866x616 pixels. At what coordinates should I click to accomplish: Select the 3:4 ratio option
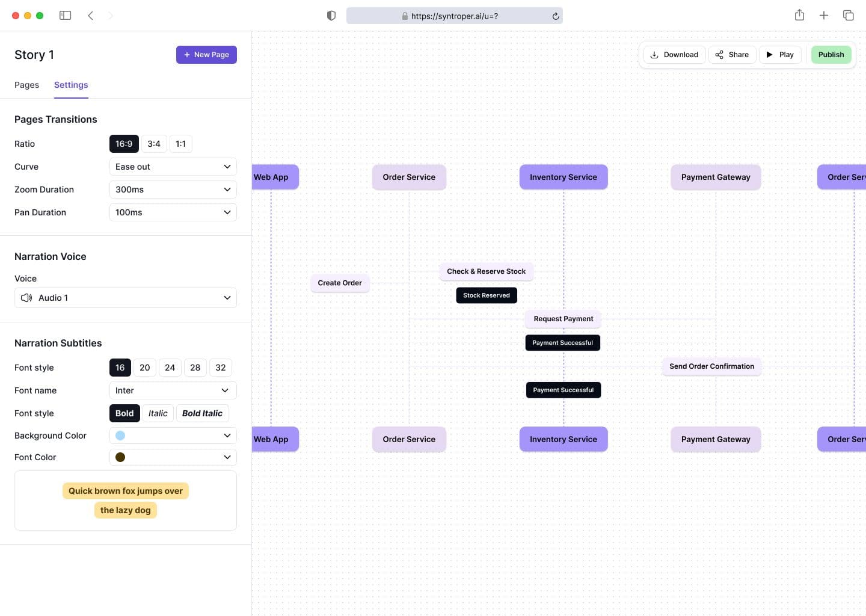[x=154, y=144]
